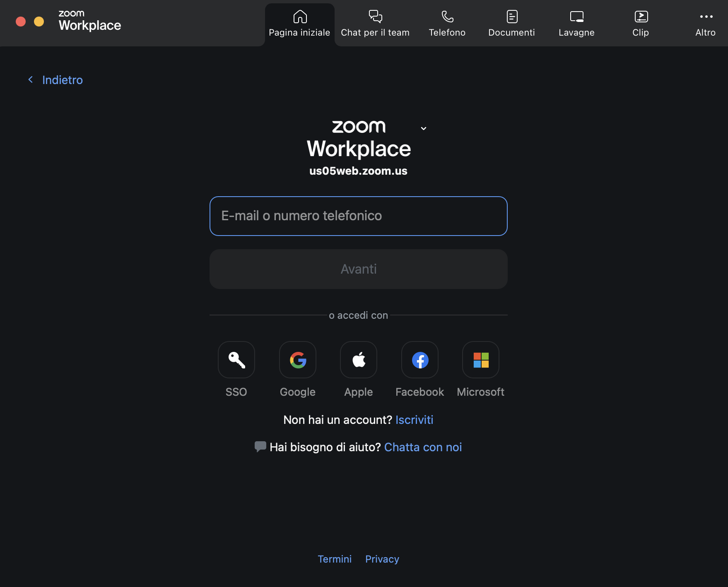Viewport: 728px width, 587px height.
Task: Open the Telefono phone tab
Action: [x=447, y=24]
